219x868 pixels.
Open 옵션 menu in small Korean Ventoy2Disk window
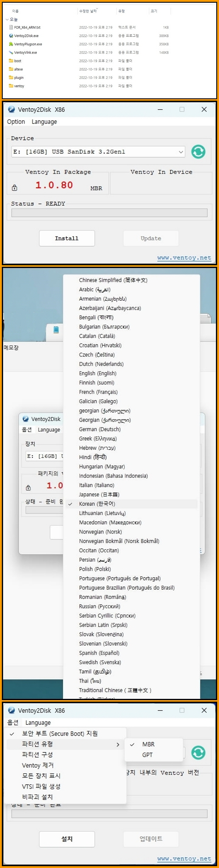click(x=27, y=430)
